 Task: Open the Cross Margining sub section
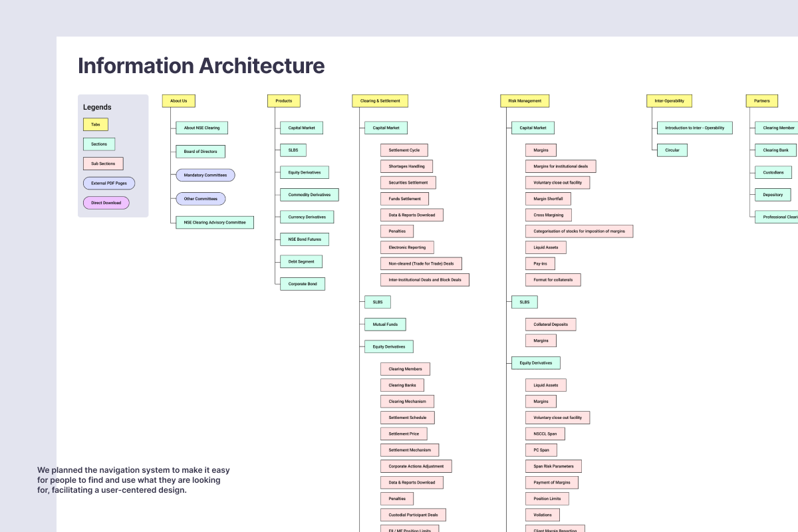pyautogui.click(x=548, y=215)
